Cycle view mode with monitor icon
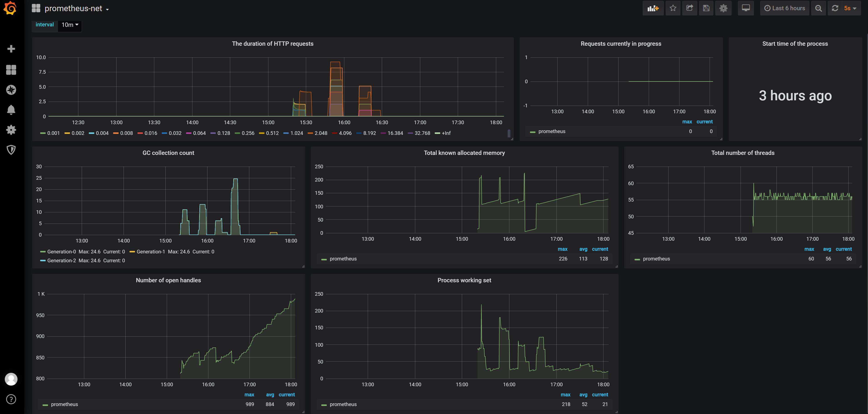868x414 pixels. coord(745,8)
